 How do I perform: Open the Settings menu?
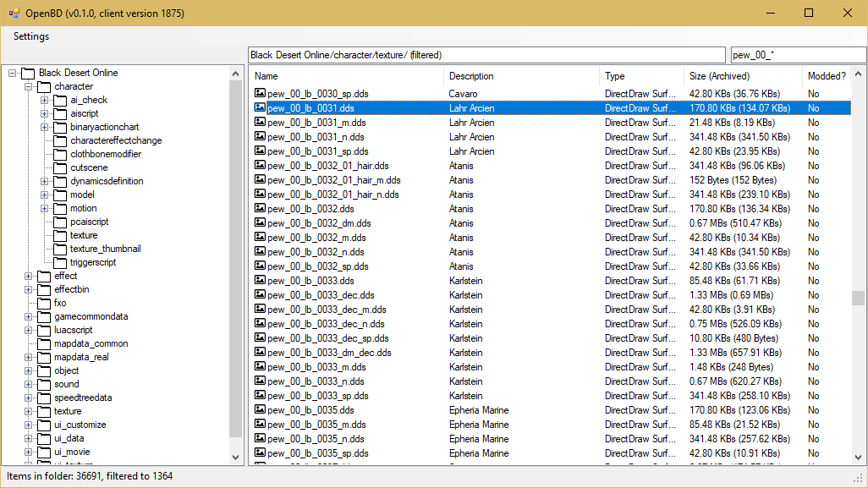[x=31, y=36]
